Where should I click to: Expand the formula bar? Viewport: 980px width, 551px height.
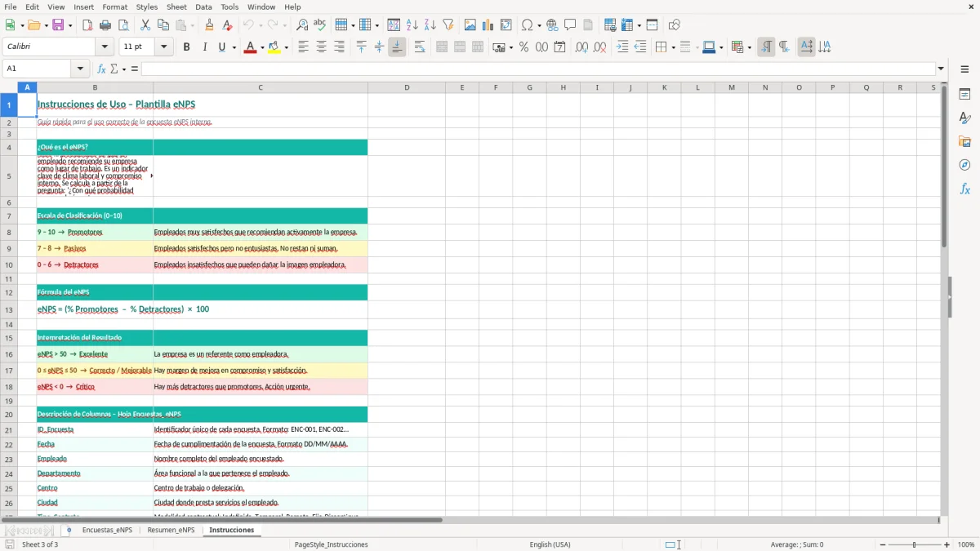(x=941, y=69)
